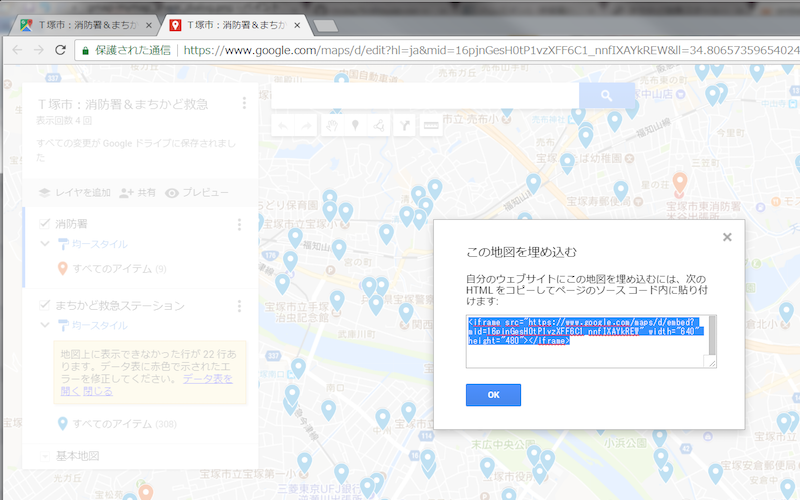Click the blue pin left of 宮の町

tap(339, 249)
